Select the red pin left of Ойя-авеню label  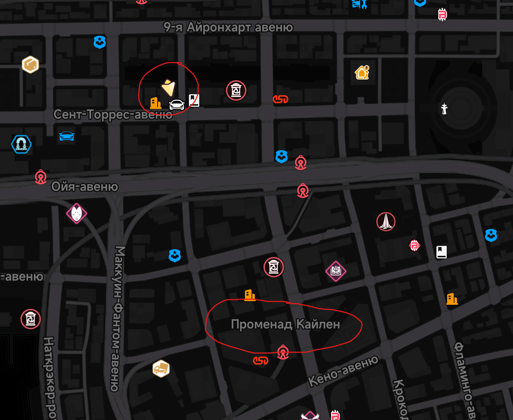point(41,177)
